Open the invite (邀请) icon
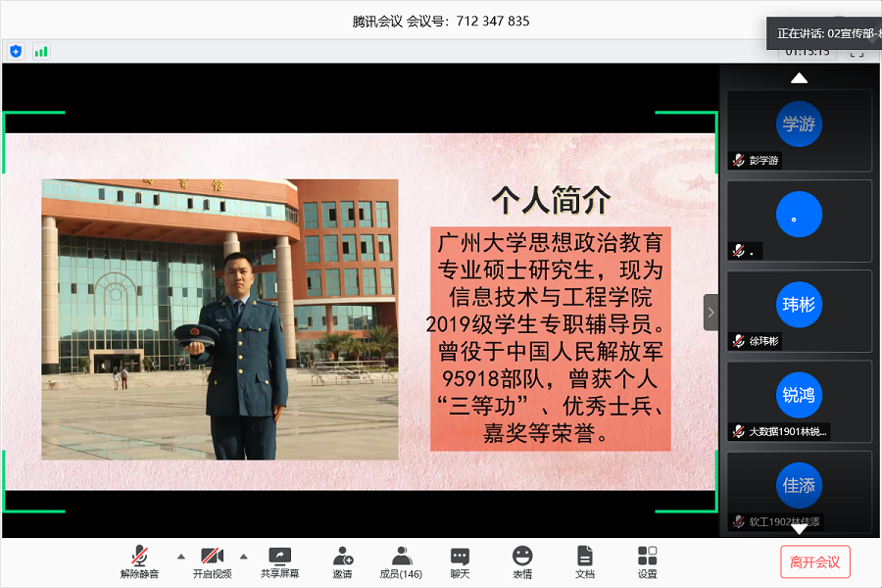Screen dimensions: 882x588 click(x=342, y=562)
